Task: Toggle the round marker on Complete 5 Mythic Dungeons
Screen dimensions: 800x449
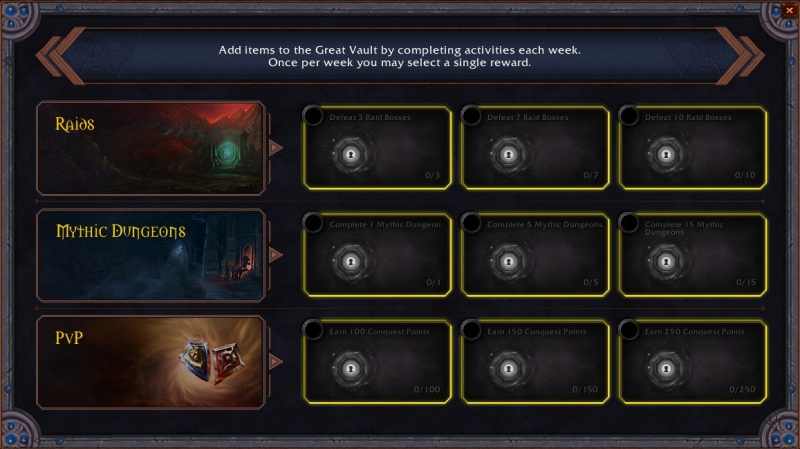Action: (470, 223)
